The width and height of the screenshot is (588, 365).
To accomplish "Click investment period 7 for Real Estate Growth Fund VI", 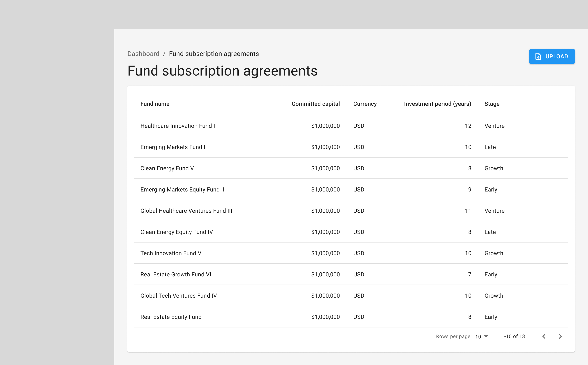I will click(470, 275).
